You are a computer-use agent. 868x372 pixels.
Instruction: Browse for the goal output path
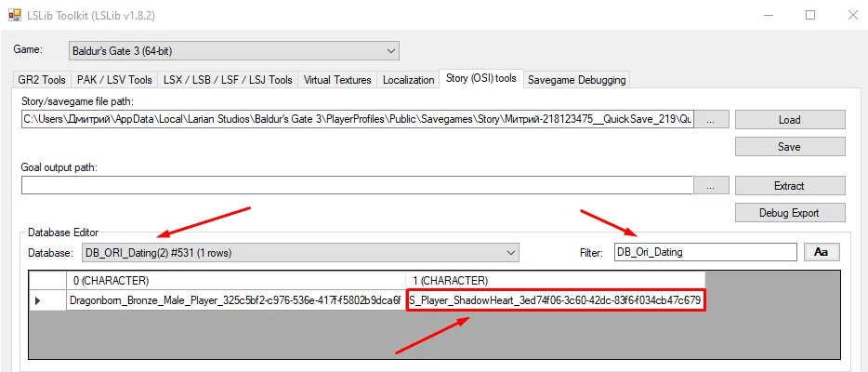(x=711, y=185)
